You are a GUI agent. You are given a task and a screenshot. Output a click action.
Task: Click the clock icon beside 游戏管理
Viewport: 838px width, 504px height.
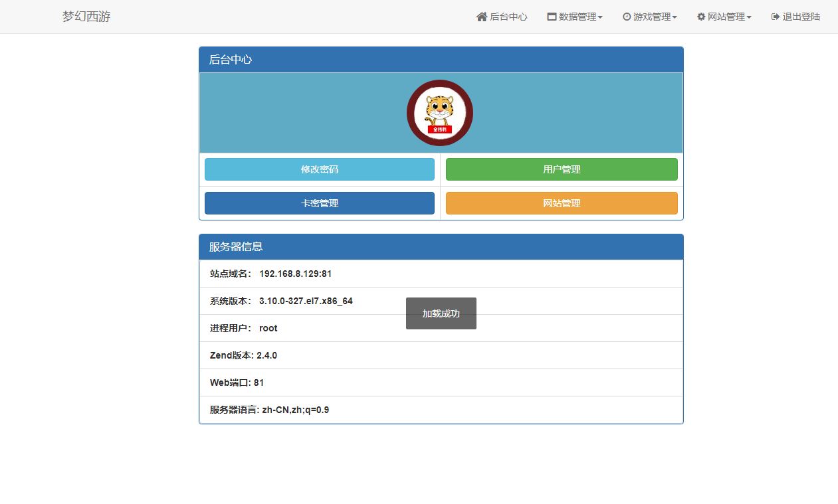[627, 17]
